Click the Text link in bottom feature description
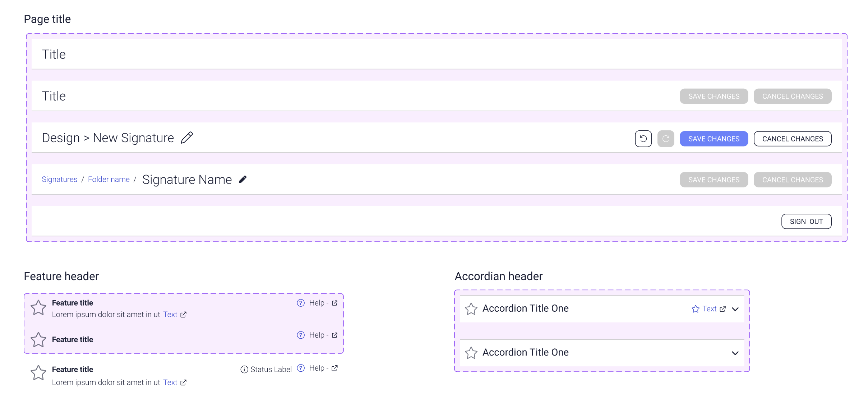Image resolution: width=868 pixels, height=413 pixels. click(x=170, y=382)
